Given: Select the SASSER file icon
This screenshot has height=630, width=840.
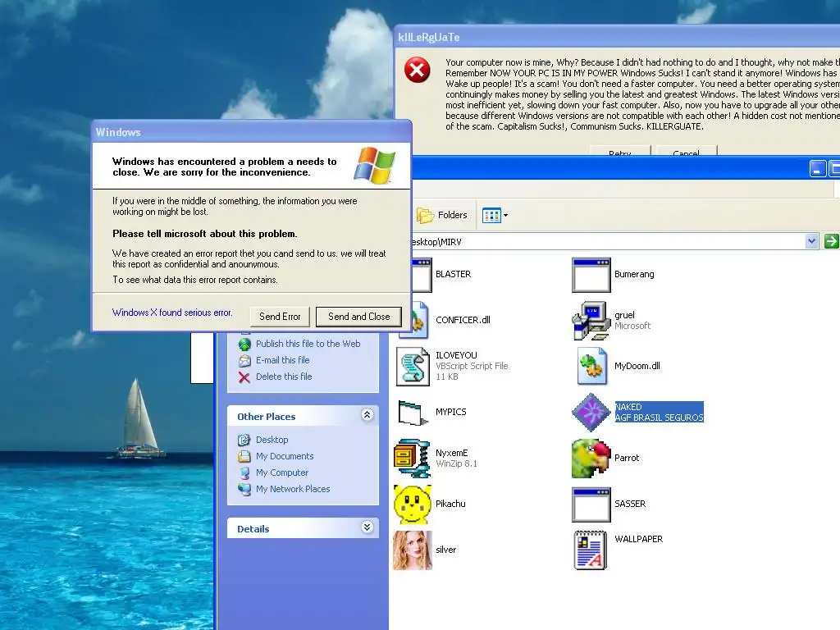Looking at the screenshot, I should pos(591,504).
